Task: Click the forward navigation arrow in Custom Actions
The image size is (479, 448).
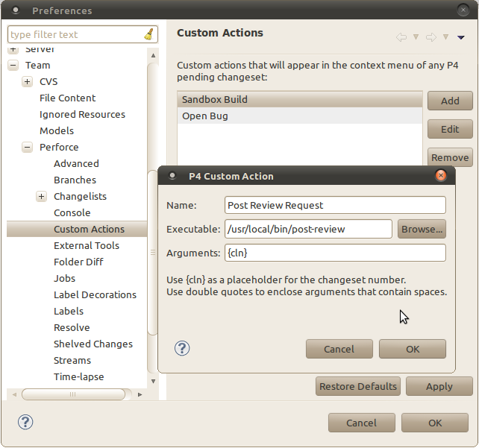Action: 431,37
